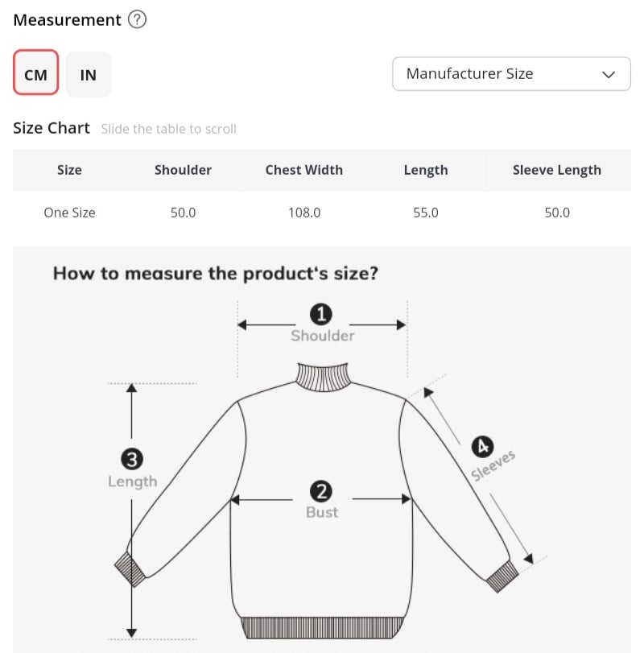Screen dimensions: 644x653
Task: Click the Shoulder column header
Action: (x=183, y=170)
